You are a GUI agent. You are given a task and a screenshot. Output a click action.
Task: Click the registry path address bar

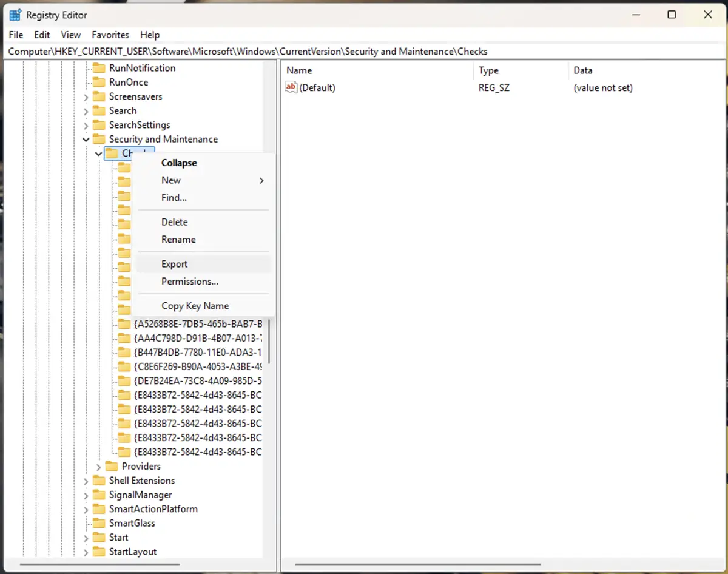point(364,52)
